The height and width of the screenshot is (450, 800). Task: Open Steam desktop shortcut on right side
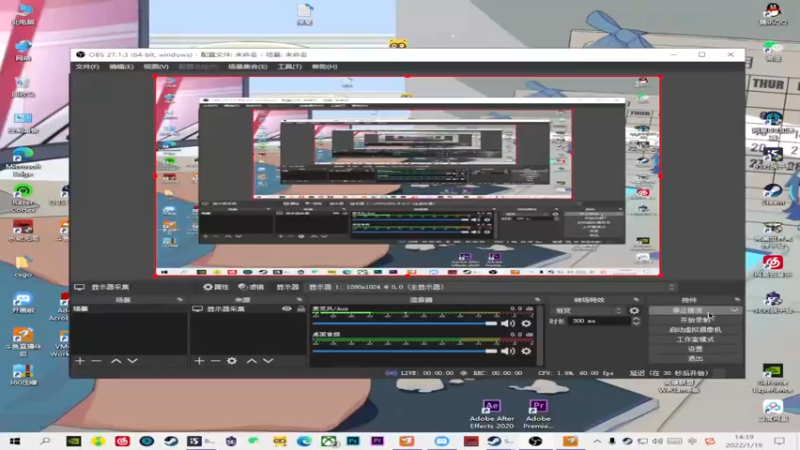pyautogui.click(x=773, y=194)
